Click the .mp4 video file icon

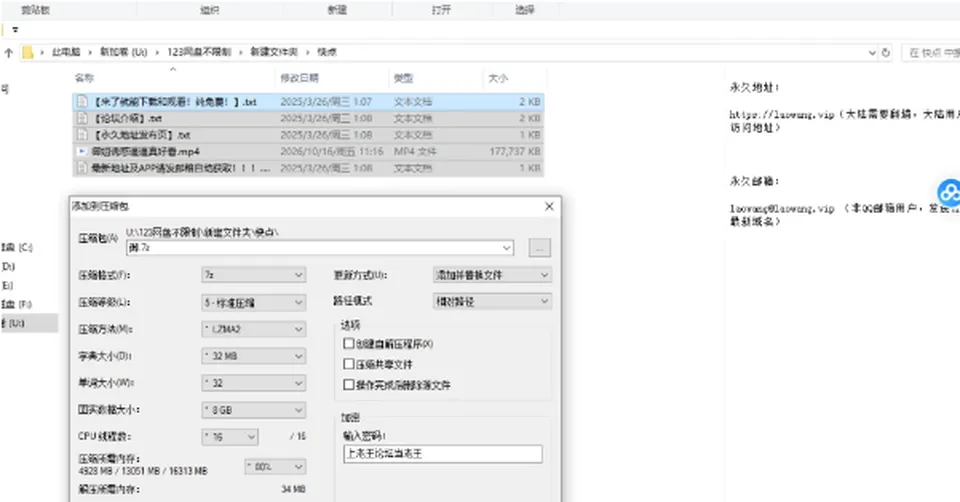tap(82, 151)
